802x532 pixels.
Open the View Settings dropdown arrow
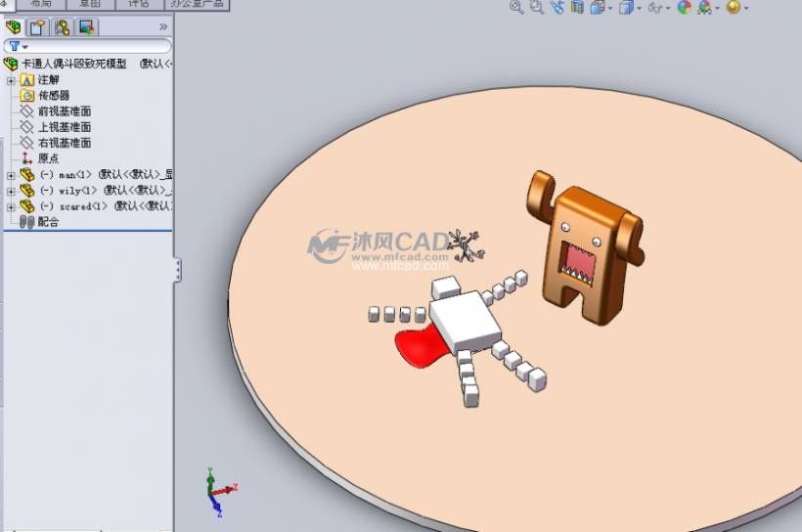point(746,8)
